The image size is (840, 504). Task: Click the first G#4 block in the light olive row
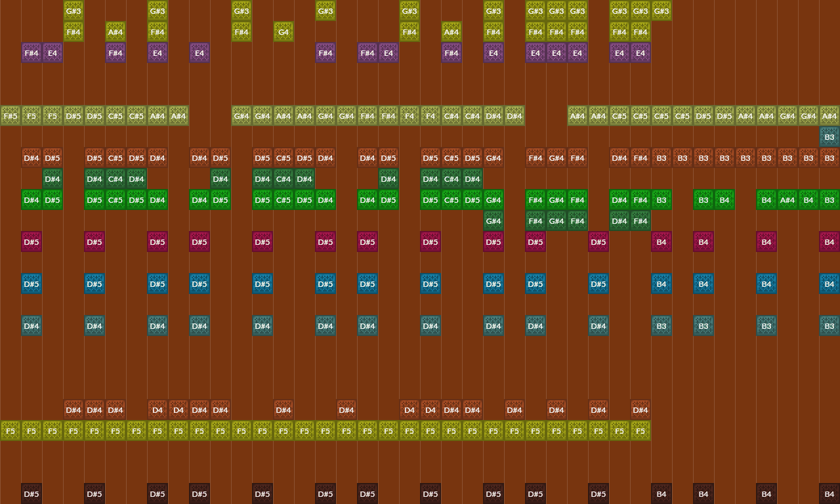click(241, 116)
